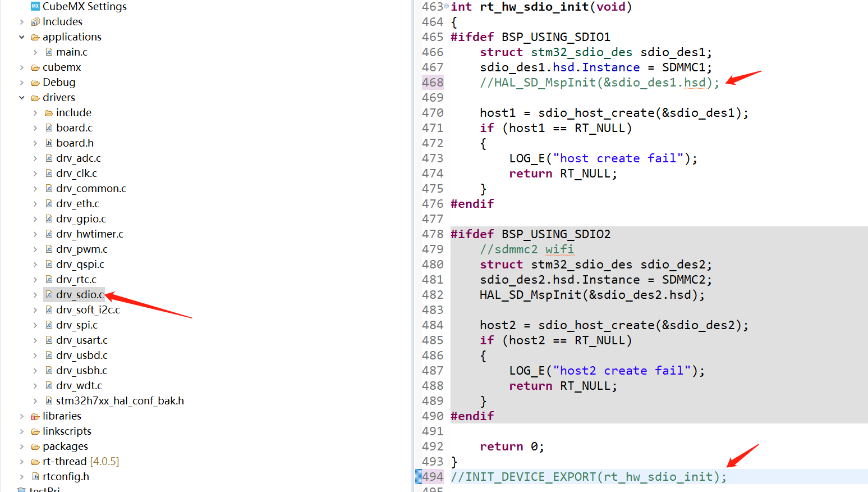Open drv_pwm.c file
868x492 pixels.
(x=82, y=249)
